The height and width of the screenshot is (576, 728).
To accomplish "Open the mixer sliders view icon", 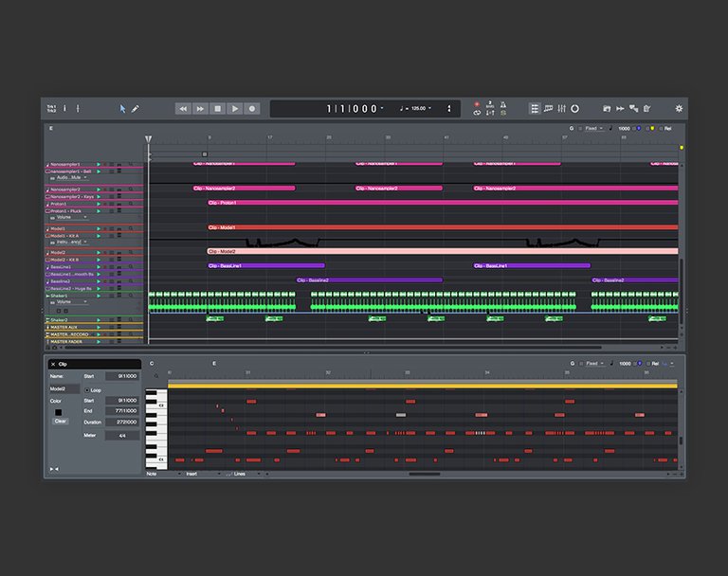I will (x=562, y=109).
